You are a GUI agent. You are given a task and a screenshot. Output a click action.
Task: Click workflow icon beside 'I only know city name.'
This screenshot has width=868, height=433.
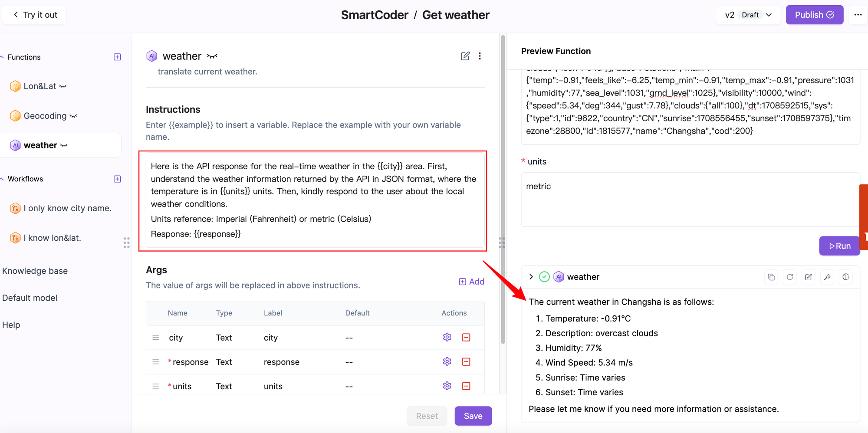[x=15, y=208]
